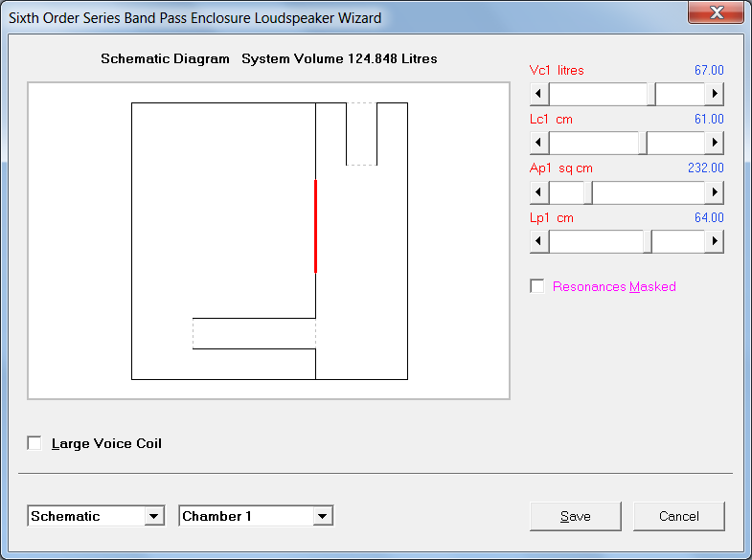
Task: Enable the Resonances Masked checkbox
Action: click(537, 286)
